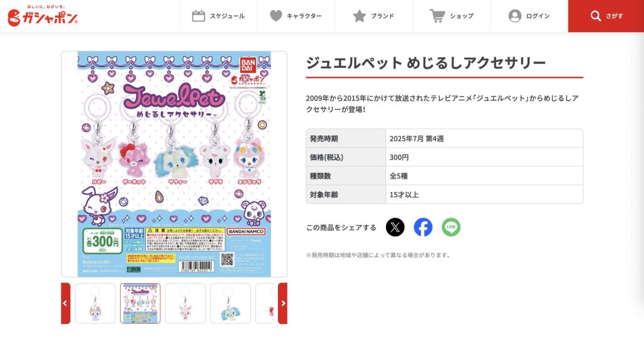The image size is (644, 346).
Task: Select the Jewelpet poster thumbnail
Action: (140, 303)
